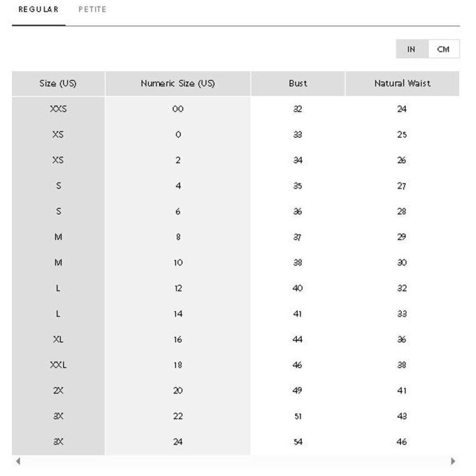This screenshot has width=476, height=476.
Task: Click the natural waist value 41 cell
Action: pos(402,390)
